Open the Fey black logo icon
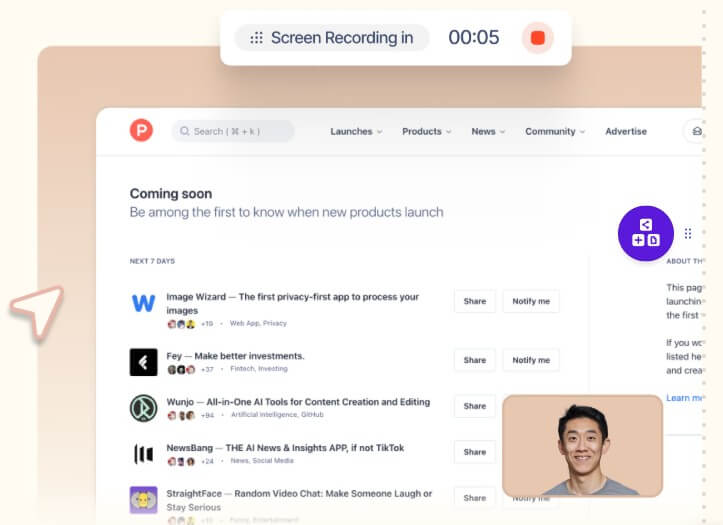Viewport: 723px width, 525px height. click(143, 362)
